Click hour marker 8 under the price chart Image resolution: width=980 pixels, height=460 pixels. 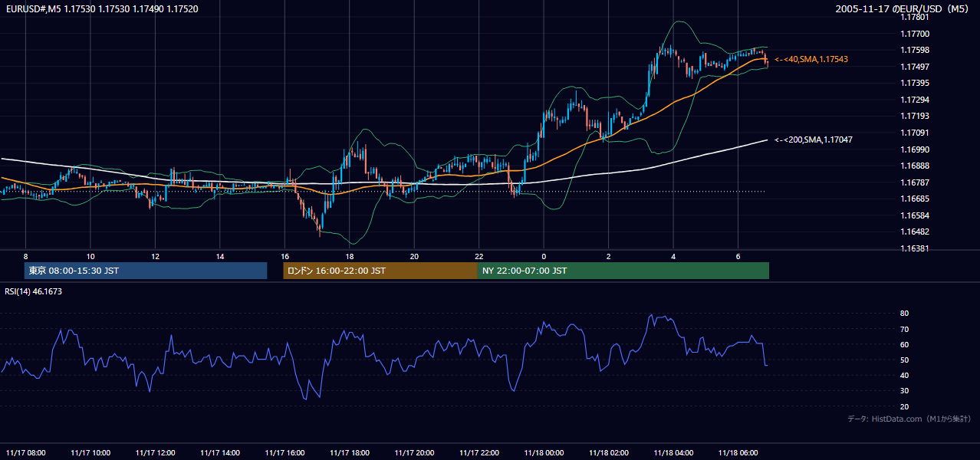25,256
